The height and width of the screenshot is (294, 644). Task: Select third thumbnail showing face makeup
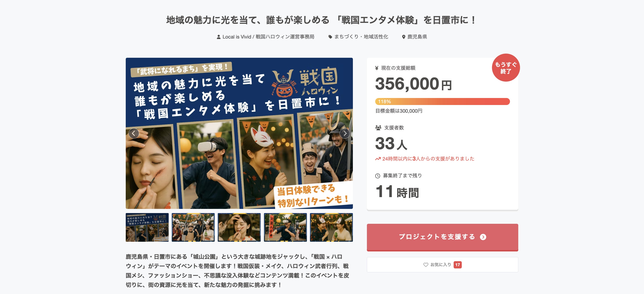click(239, 227)
